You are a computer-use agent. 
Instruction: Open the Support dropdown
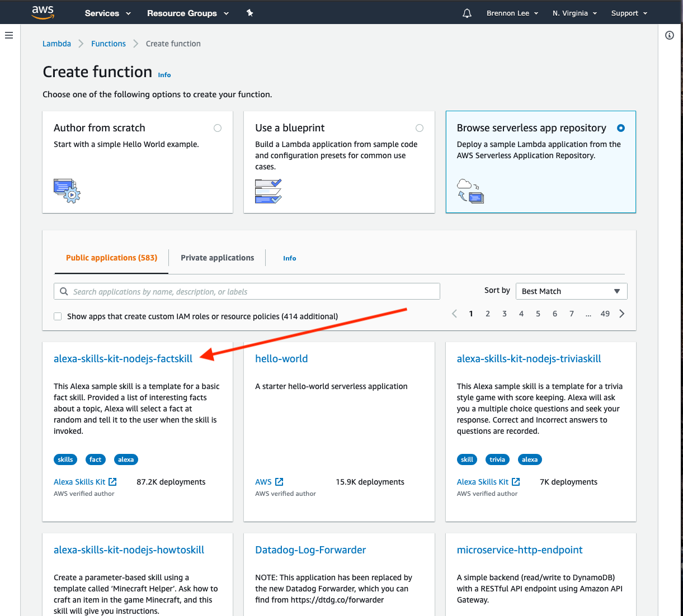(x=629, y=13)
